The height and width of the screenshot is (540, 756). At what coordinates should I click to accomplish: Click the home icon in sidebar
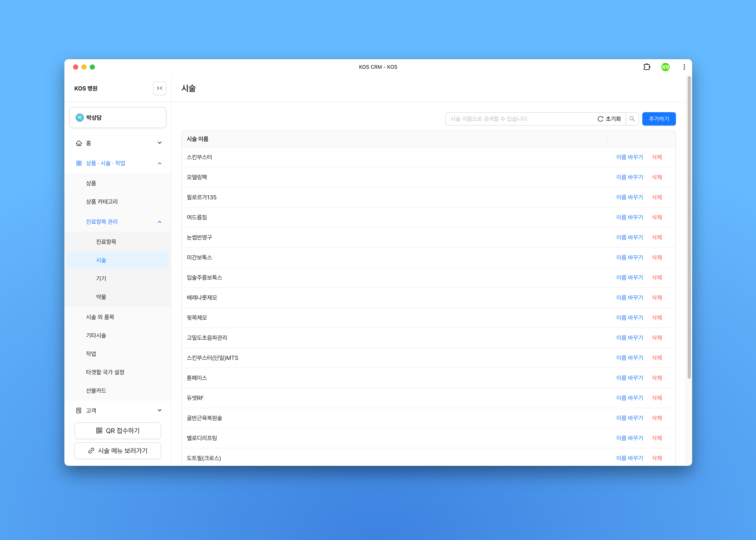point(79,143)
